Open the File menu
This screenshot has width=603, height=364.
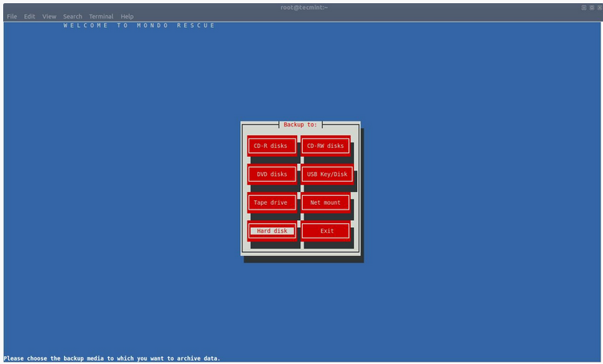click(x=11, y=17)
